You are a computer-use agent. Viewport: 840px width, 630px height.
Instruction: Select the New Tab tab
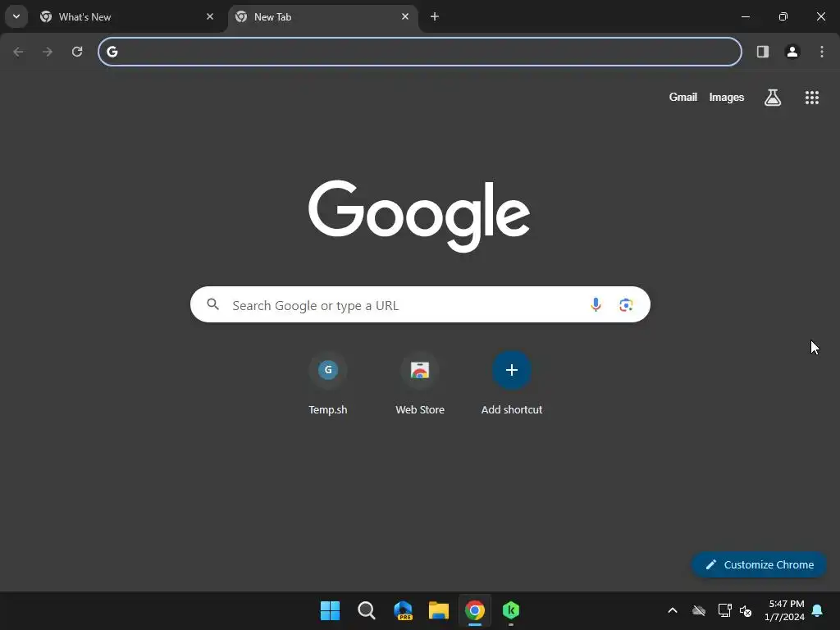click(322, 17)
